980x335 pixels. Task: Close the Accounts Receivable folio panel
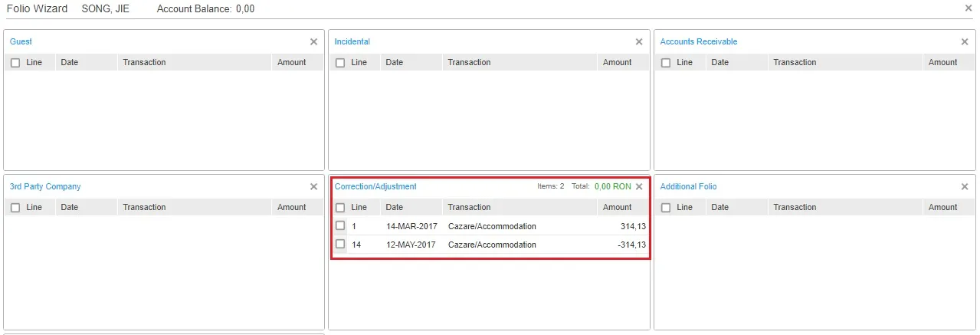pyautogui.click(x=965, y=42)
